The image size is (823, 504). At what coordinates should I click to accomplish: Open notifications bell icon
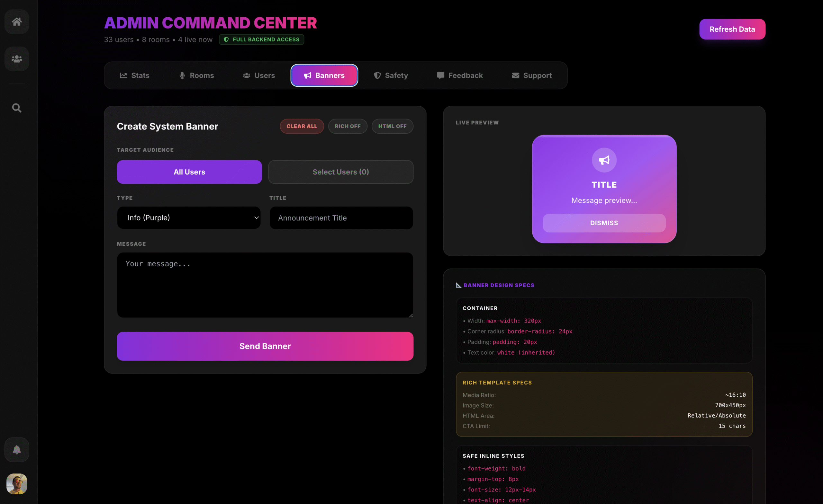pyautogui.click(x=17, y=450)
